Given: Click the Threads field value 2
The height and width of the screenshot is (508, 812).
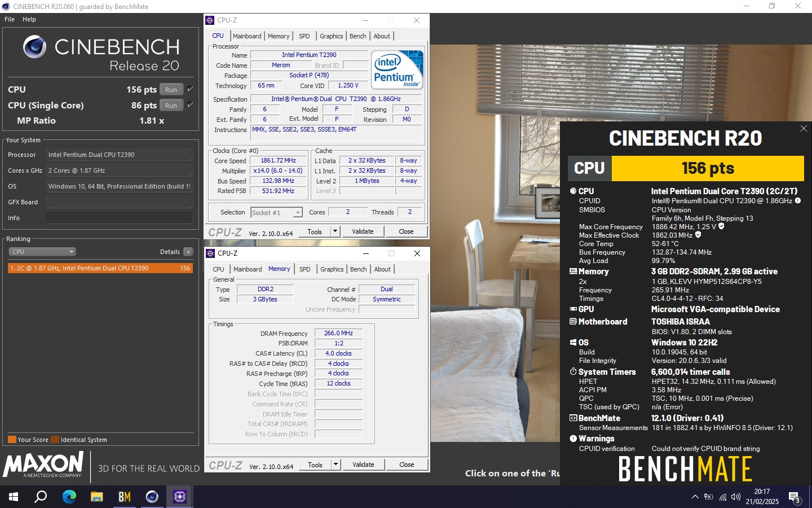Looking at the screenshot, I should click(x=410, y=212).
